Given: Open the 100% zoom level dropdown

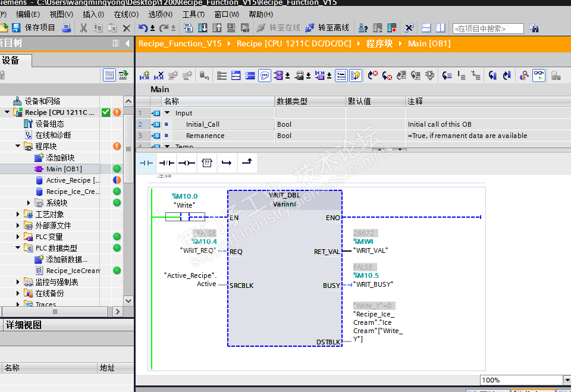Looking at the screenshot, I should pos(566,380).
